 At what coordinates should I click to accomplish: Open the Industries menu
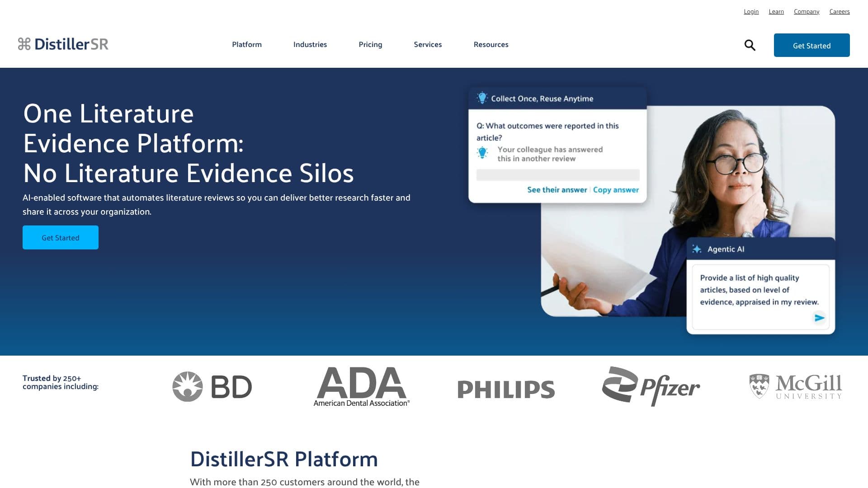coord(310,44)
